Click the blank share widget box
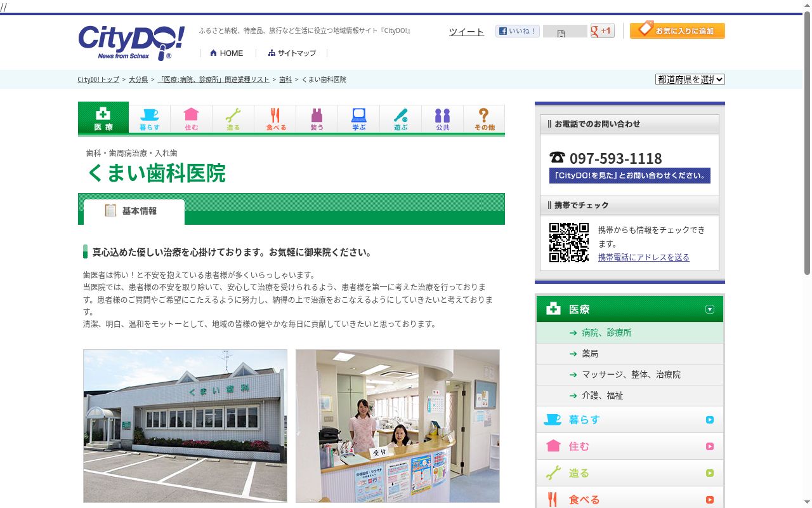 coord(565,31)
